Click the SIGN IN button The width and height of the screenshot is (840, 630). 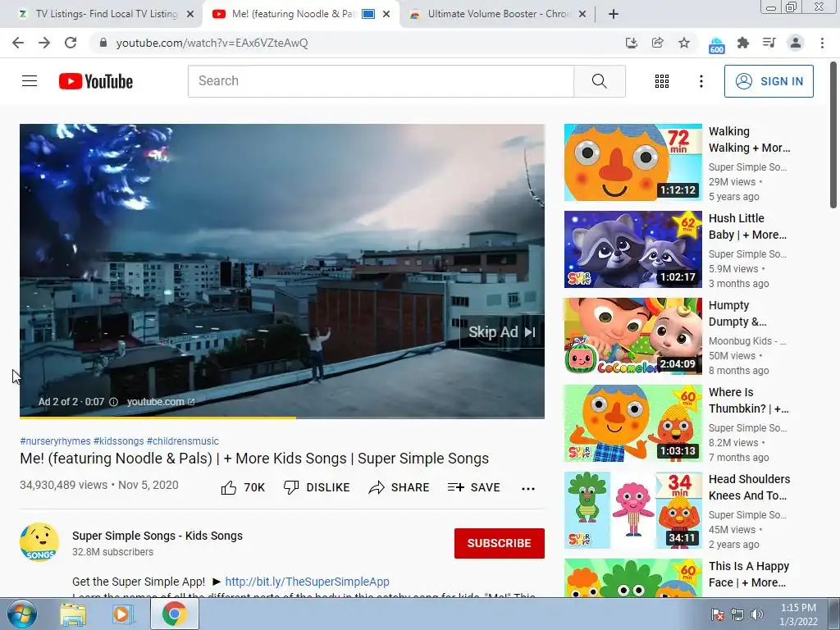769,81
